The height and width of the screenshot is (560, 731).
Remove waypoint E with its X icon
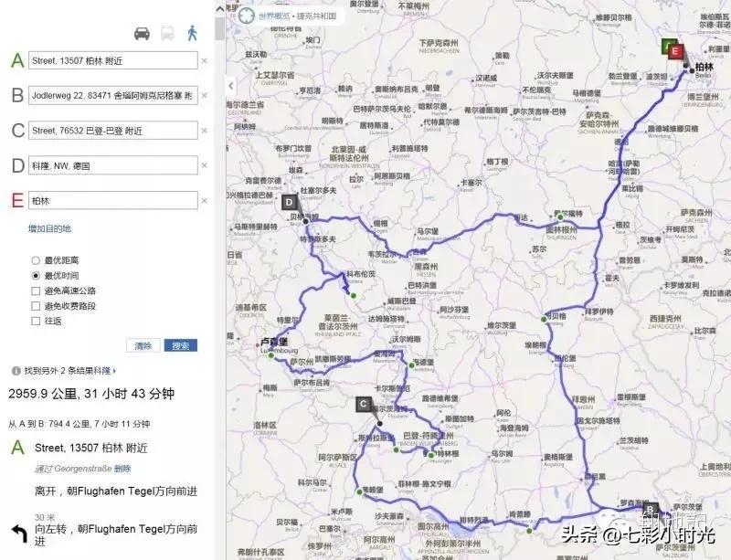click(204, 201)
